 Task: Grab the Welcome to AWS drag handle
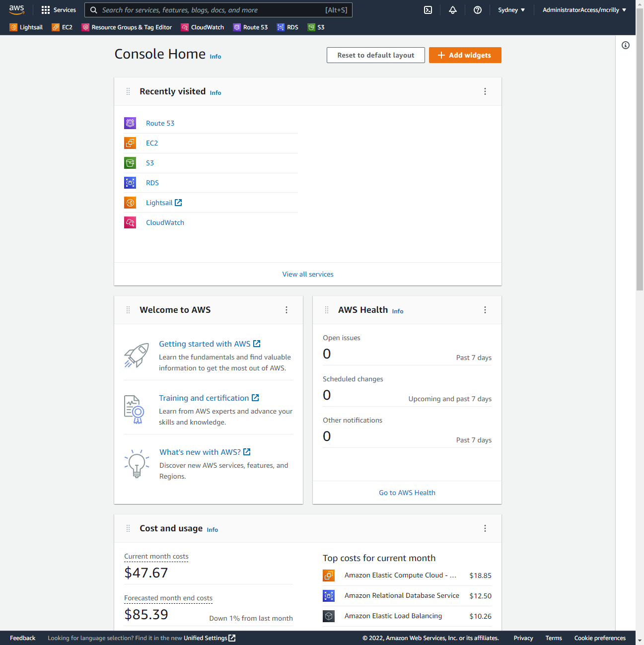click(x=128, y=310)
